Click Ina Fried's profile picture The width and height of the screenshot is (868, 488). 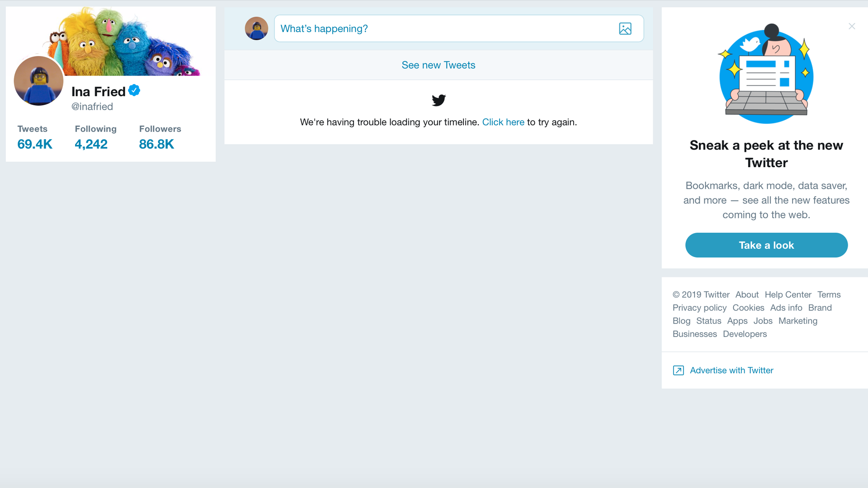pos(38,80)
